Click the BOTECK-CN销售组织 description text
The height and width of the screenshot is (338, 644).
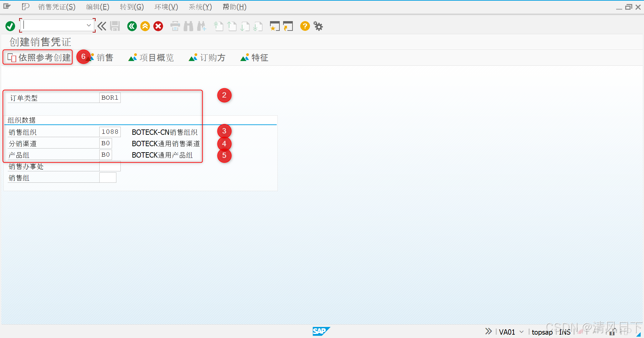165,132
